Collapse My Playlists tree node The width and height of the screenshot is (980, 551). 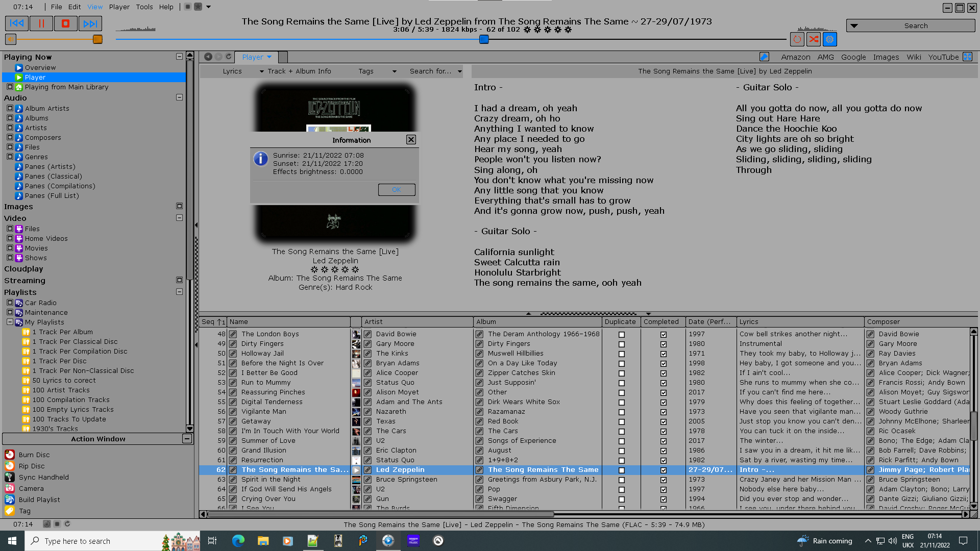10,322
